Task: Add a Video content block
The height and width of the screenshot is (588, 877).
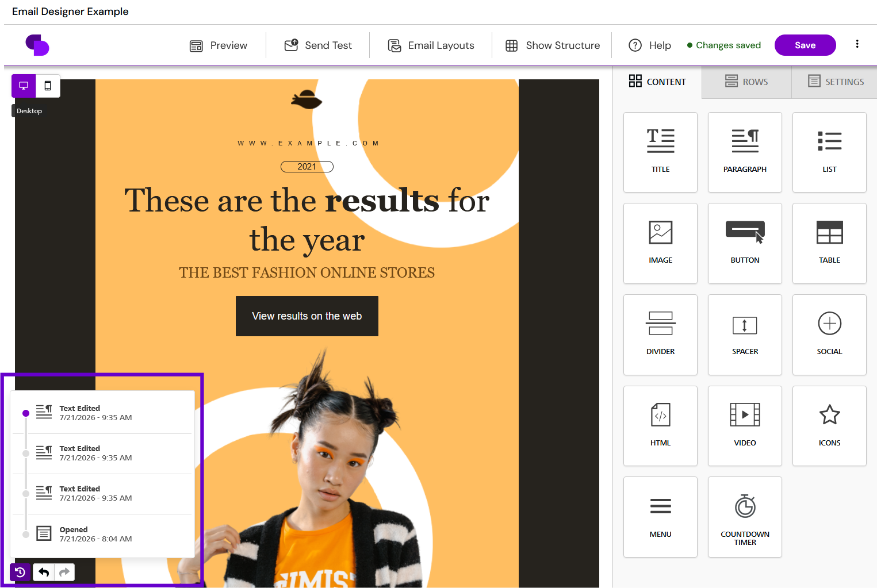Action: click(x=745, y=426)
